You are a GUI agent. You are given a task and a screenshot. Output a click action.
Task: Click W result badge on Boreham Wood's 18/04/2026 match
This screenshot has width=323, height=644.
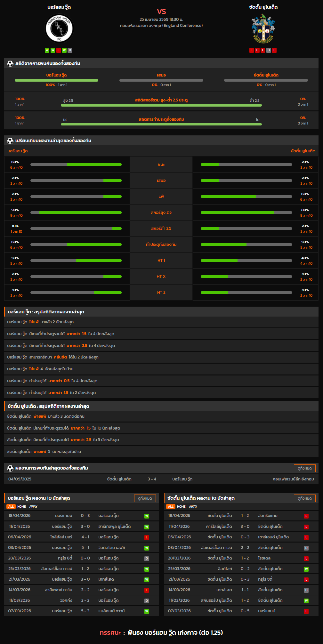pos(147,516)
